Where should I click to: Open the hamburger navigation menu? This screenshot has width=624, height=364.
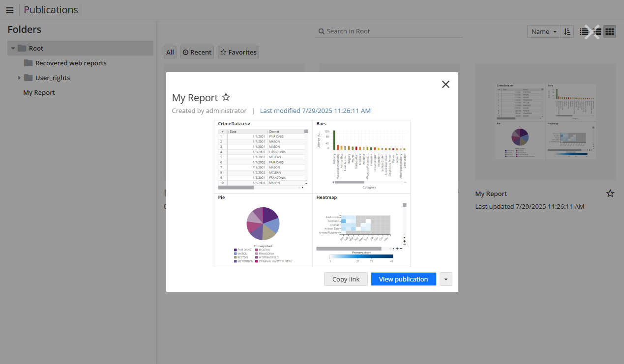(x=9, y=10)
